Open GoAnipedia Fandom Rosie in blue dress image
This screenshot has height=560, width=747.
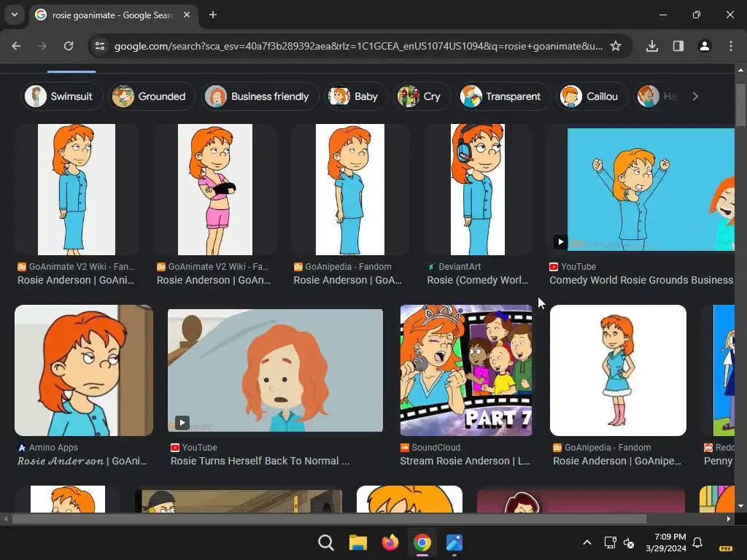tap(349, 190)
